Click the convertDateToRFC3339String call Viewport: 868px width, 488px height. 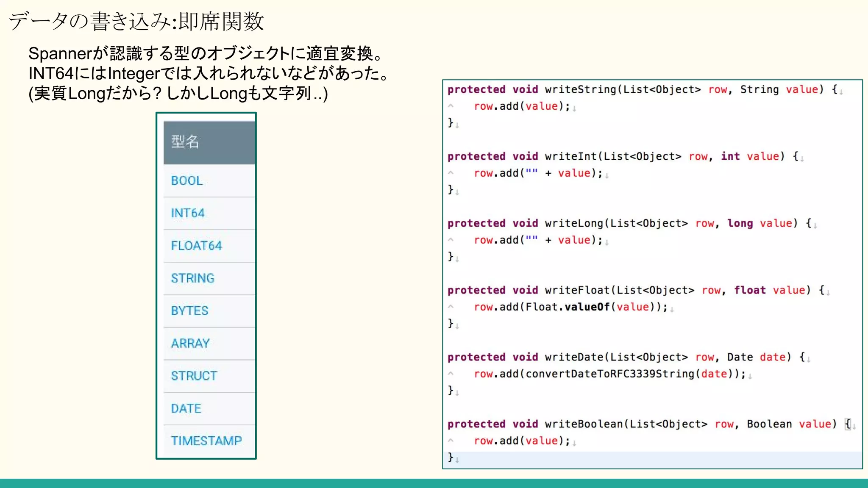click(629, 374)
